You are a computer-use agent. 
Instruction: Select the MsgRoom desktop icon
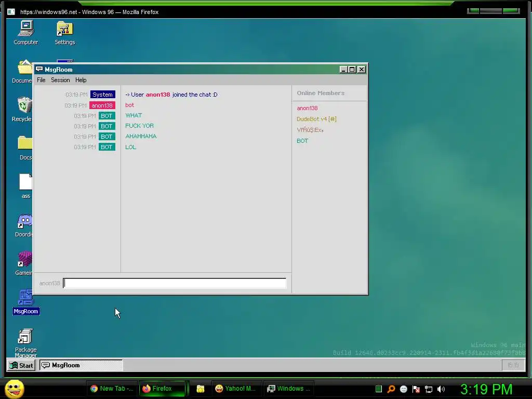pyautogui.click(x=26, y=302)
